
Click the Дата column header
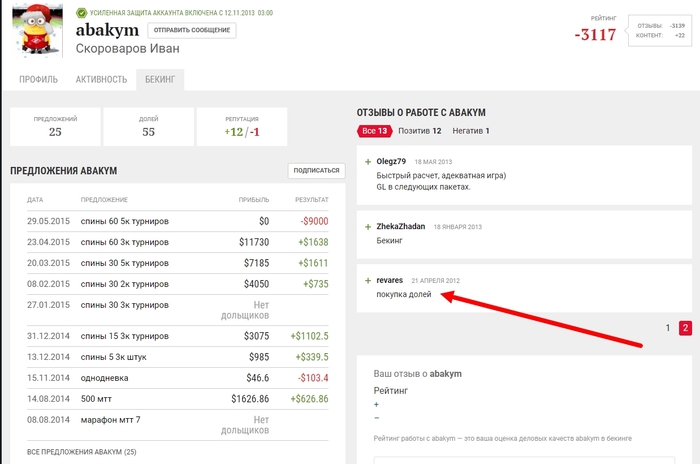[x=35, y=200]
